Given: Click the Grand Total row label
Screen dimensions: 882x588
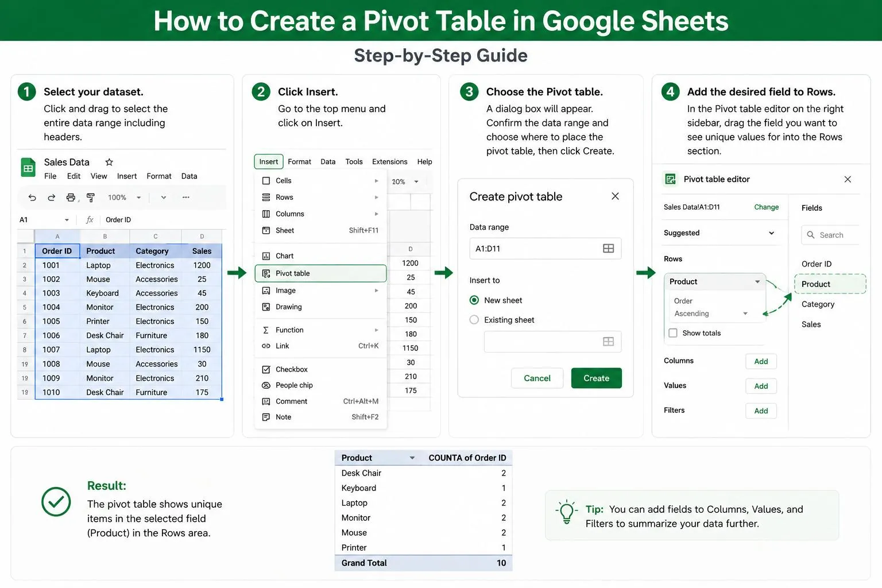Looking at the screenshot, I should (x=364, y=563).
